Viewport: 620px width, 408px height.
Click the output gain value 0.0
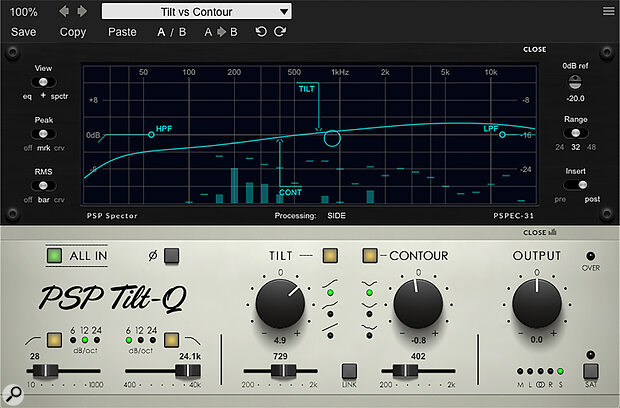pos(537,340)
